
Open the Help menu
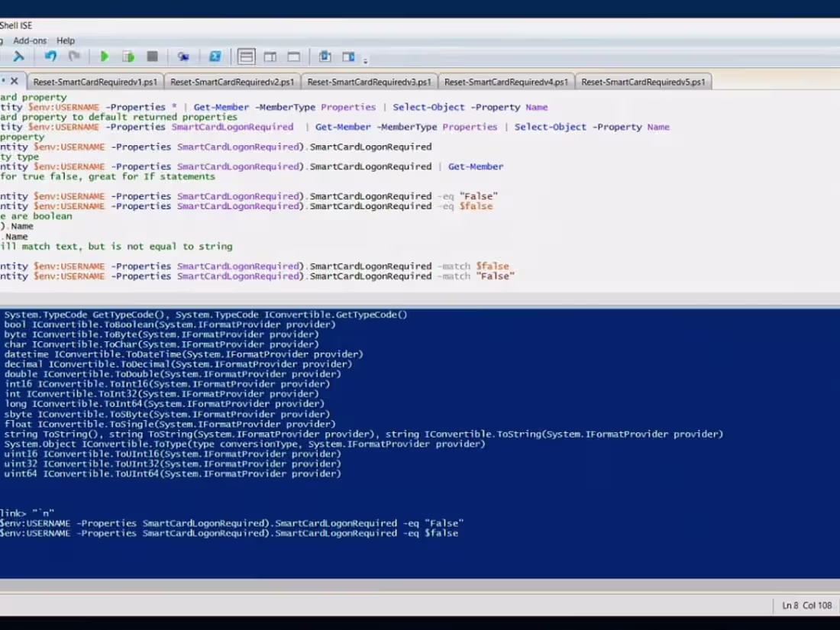(66, 40)
